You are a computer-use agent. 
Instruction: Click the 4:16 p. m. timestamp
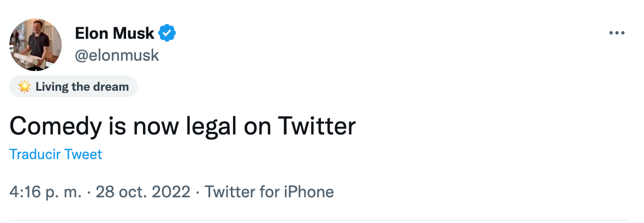click(45, 192)
